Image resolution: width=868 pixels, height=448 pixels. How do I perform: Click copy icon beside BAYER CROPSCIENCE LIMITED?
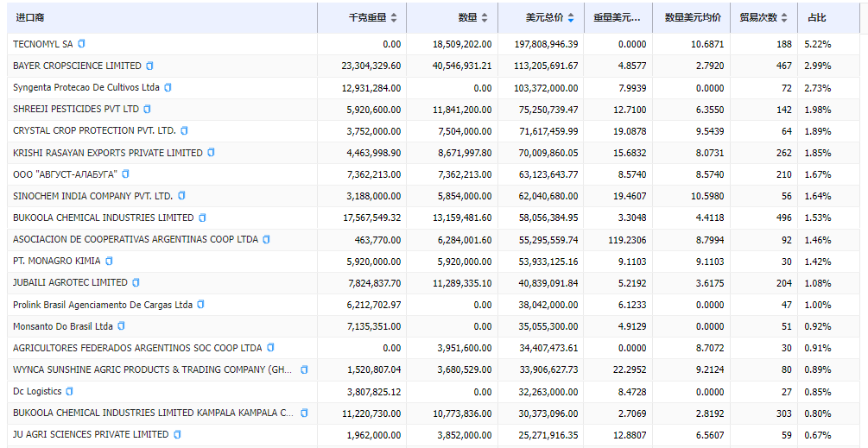[x=150, y=66]
